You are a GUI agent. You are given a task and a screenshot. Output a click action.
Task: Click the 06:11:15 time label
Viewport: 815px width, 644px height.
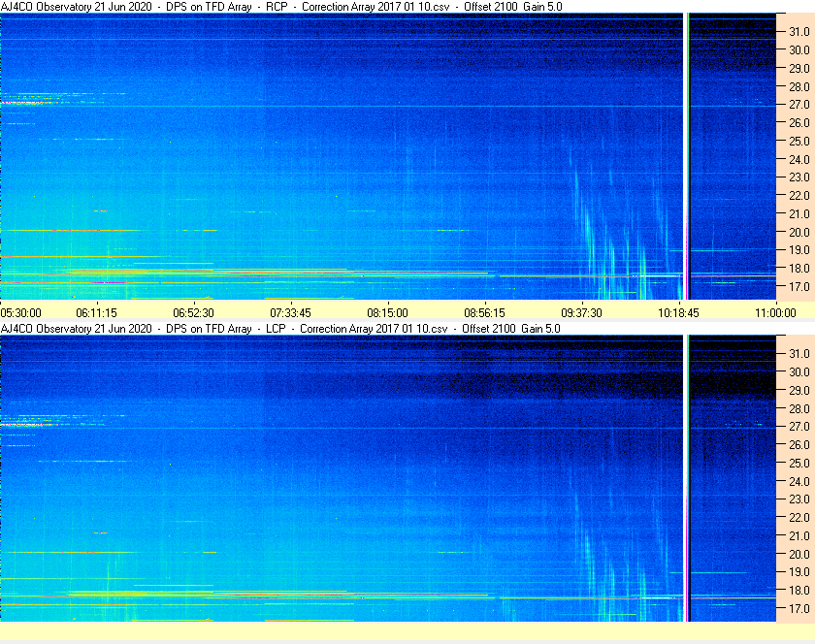(97, 313)
